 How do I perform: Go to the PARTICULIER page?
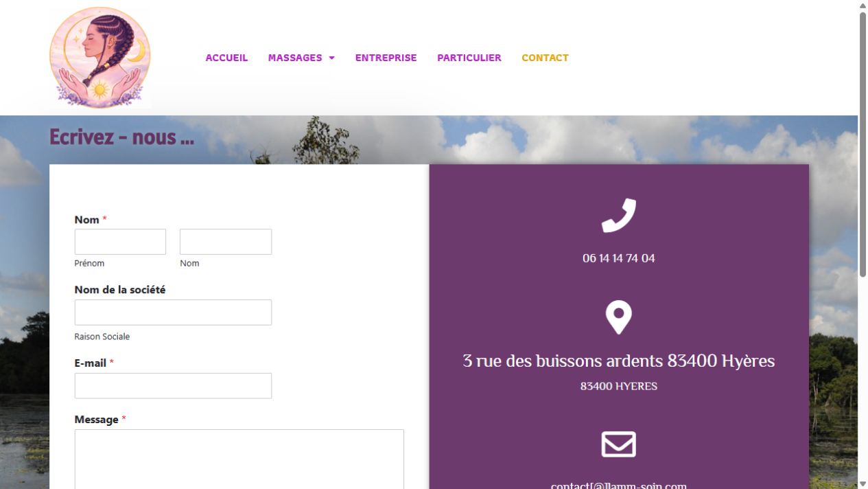pos(469,58)
